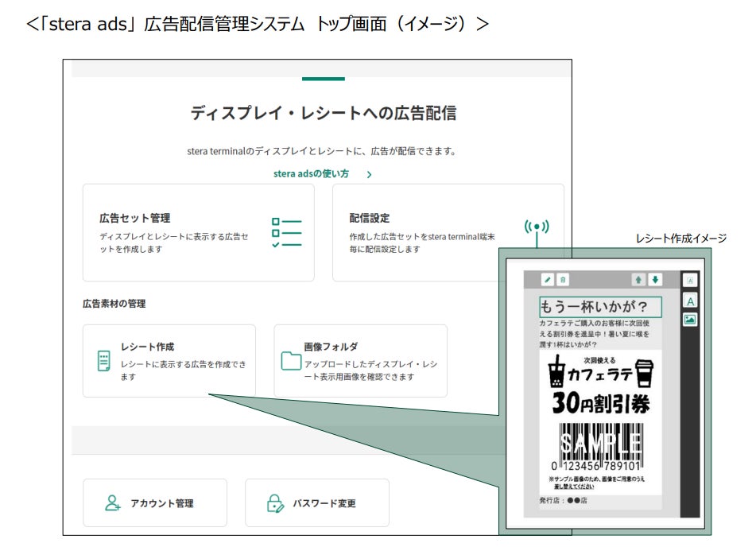Click the padlock password icon

[x=275, y=503]
